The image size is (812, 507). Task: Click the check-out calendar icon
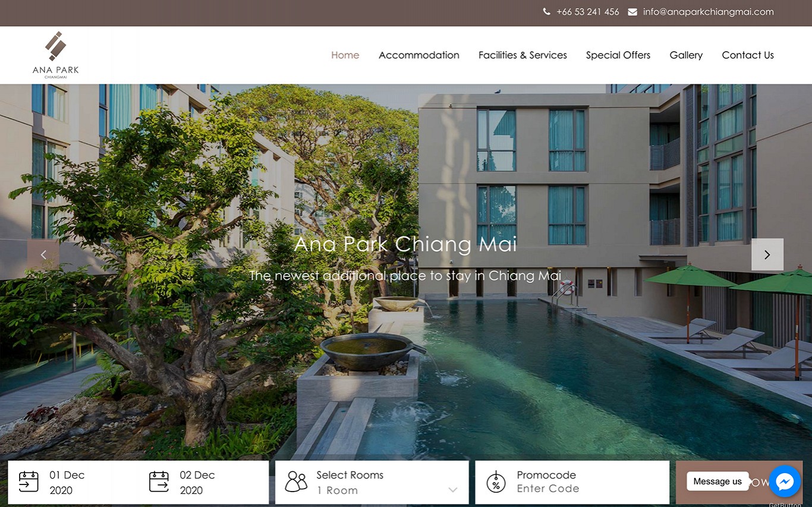coord(159,481)
